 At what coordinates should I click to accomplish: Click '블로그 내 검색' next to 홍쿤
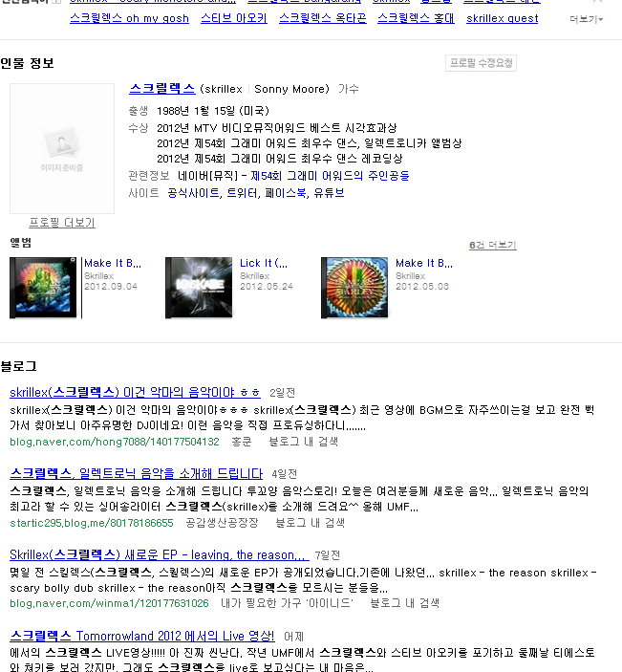[x=303, y=442]
